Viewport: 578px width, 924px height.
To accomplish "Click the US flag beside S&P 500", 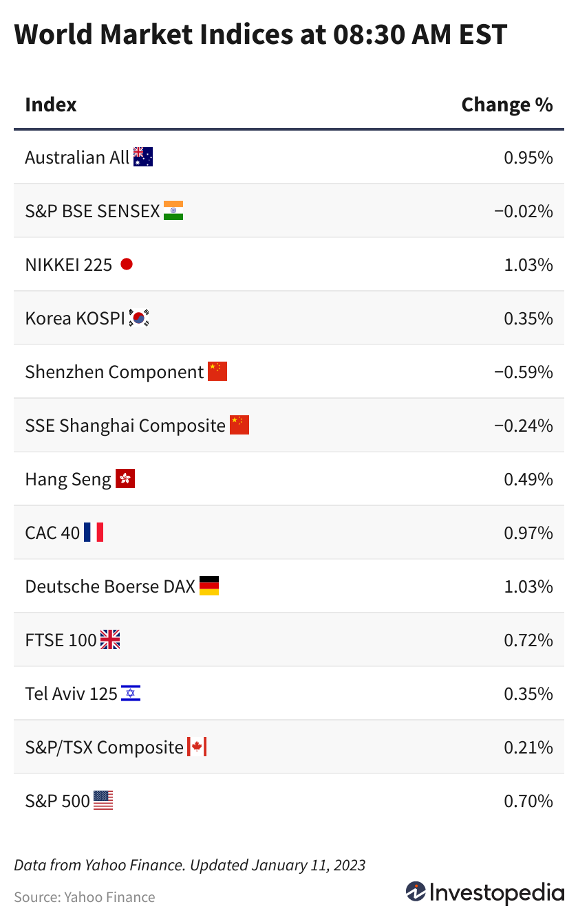I will click(x=103, y=800).
